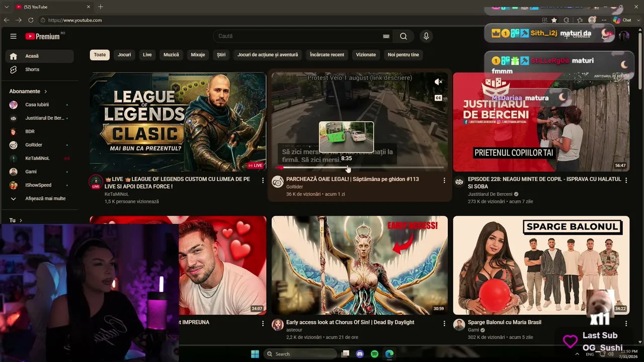The height and width of the screenshot is (362, 644).
Task: Open the on-screen keyboard in search box
Action: (x=386, y=36)
